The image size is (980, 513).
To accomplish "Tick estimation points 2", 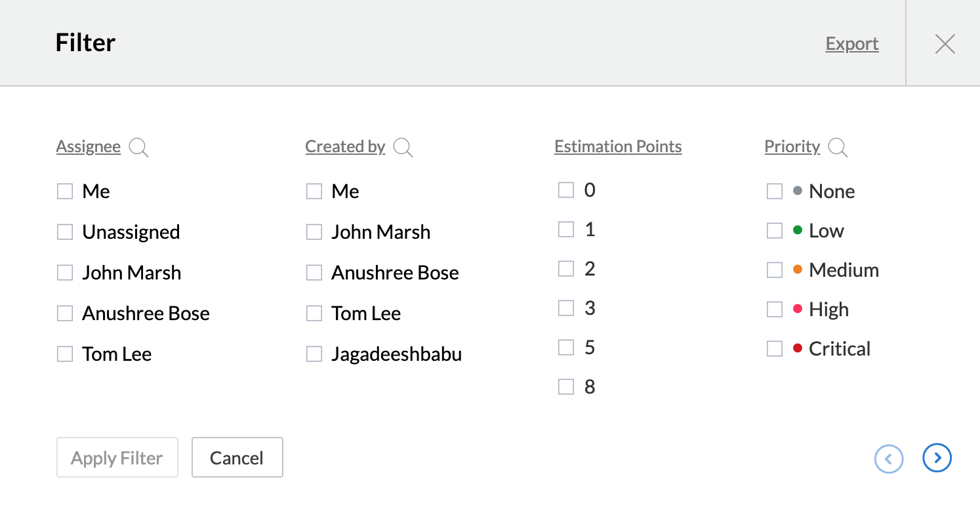I will [565, 269].
